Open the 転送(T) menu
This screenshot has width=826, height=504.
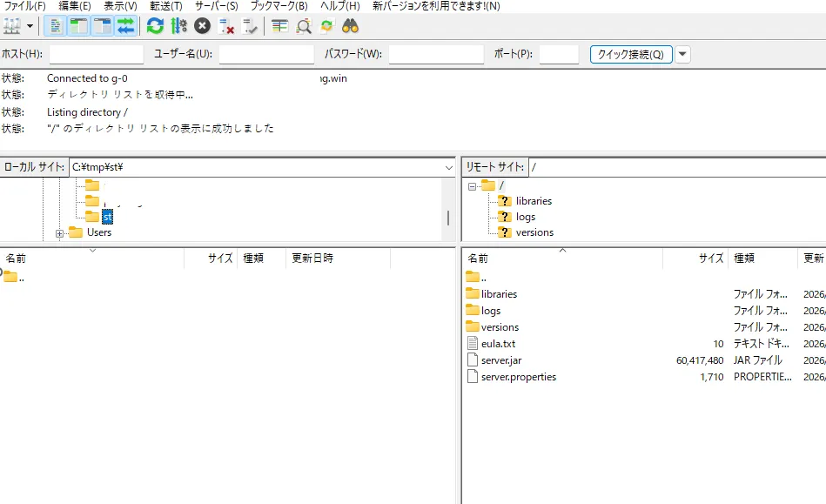pyautogui.click(x=165, y=6)
